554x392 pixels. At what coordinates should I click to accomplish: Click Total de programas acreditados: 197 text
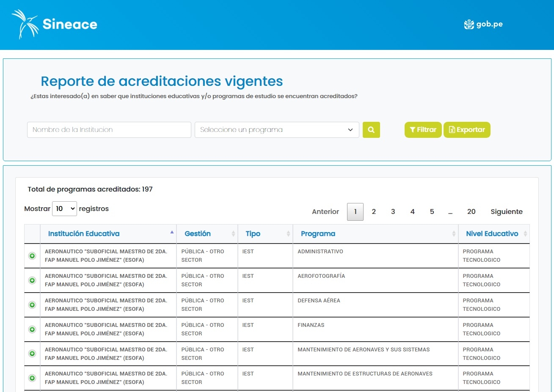coord(90,189)
